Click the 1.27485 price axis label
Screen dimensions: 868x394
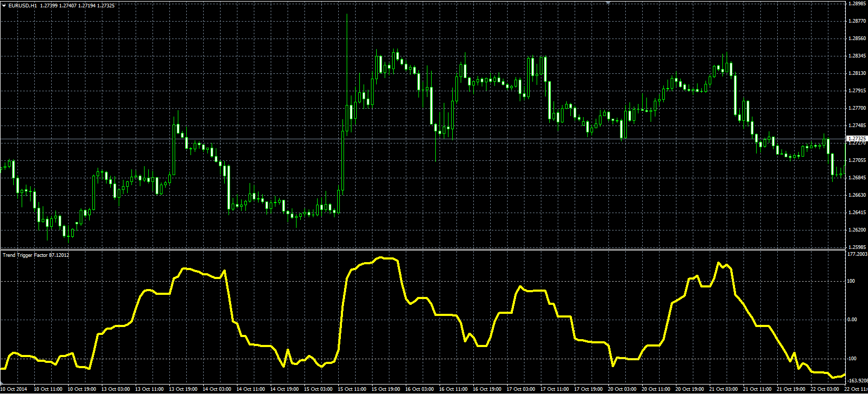pyautogui.click(x=857, y=126)
